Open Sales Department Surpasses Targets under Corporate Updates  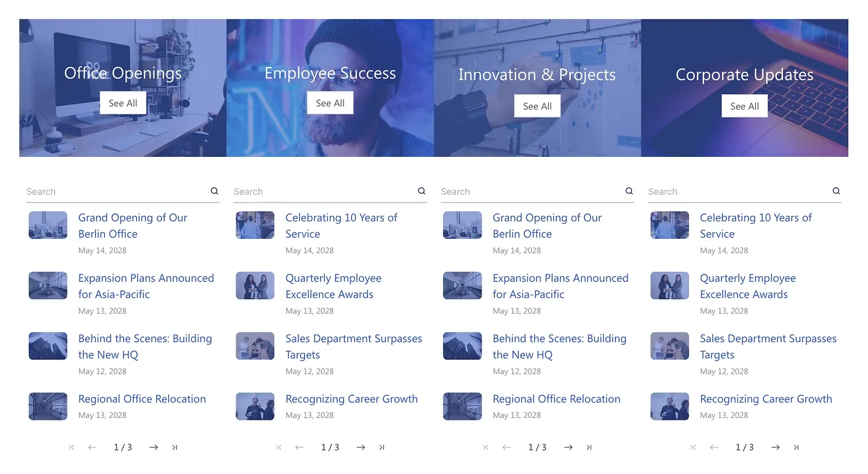click(768, 346)
